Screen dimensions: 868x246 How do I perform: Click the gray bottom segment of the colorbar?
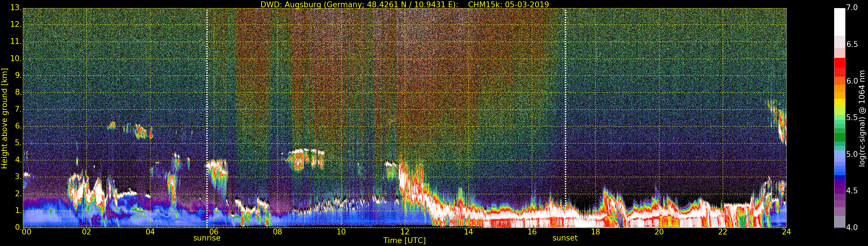(x=839, y=221)
